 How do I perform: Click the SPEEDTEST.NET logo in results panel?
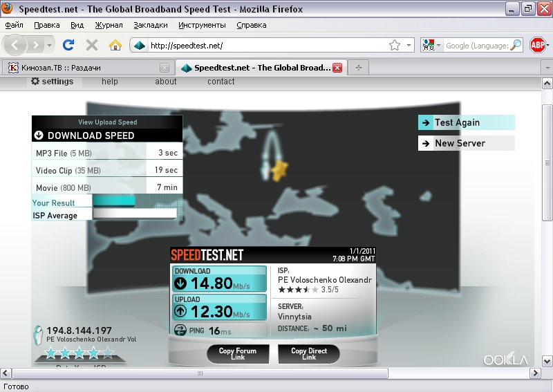207,254
